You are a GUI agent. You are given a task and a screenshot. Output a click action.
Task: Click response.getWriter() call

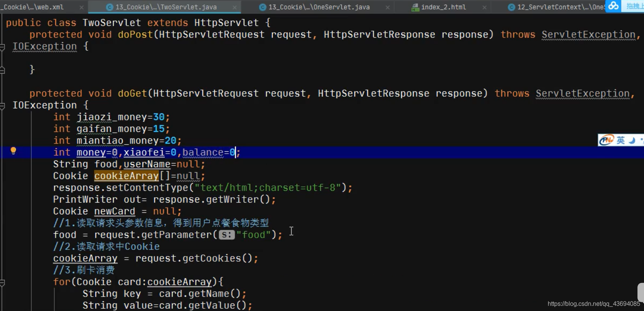[x=212, y=199]
